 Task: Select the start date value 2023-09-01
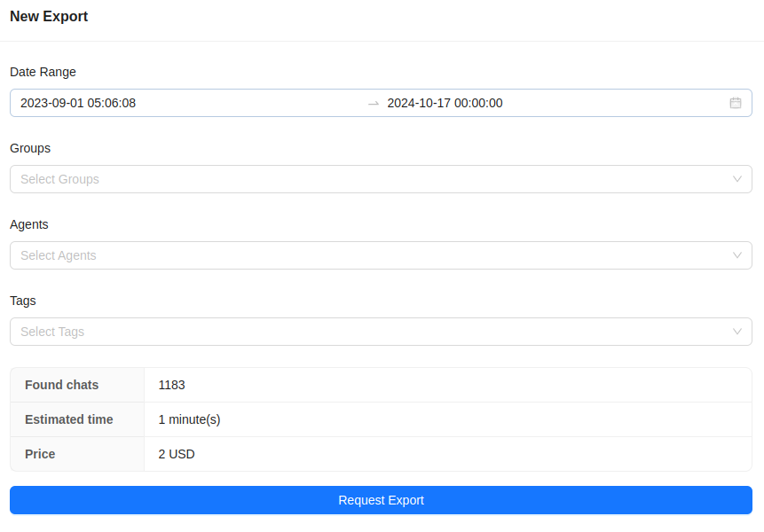click(78, 103)
